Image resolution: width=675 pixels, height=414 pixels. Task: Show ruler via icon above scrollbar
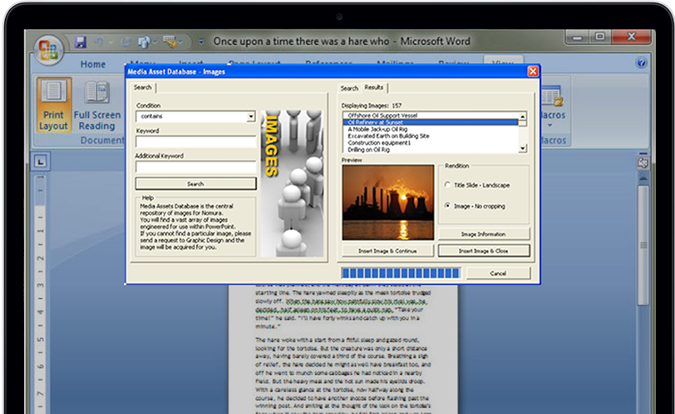[643, 163]
